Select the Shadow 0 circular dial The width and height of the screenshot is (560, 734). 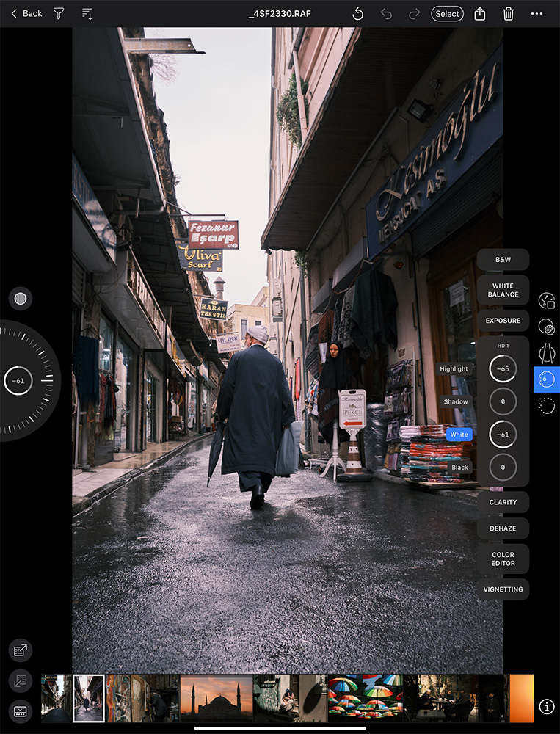tap(503, 401)
